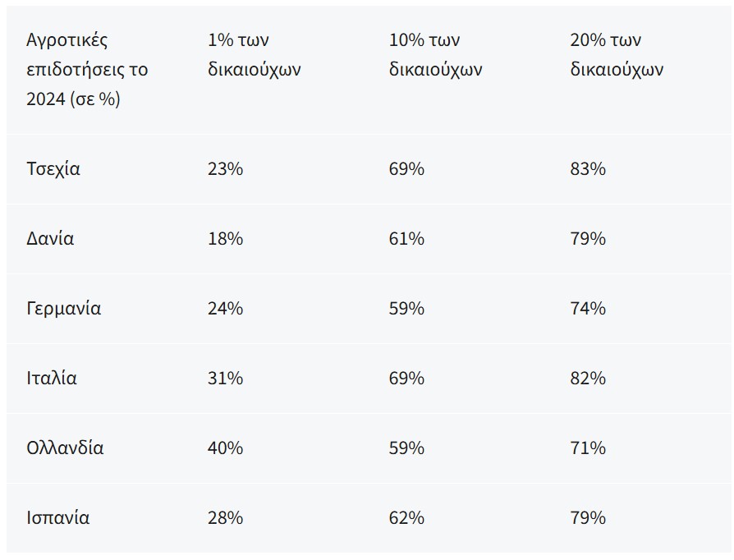Click Τσεχία's 23% value
The image size is (734, 560).
[x=226, y=169]
